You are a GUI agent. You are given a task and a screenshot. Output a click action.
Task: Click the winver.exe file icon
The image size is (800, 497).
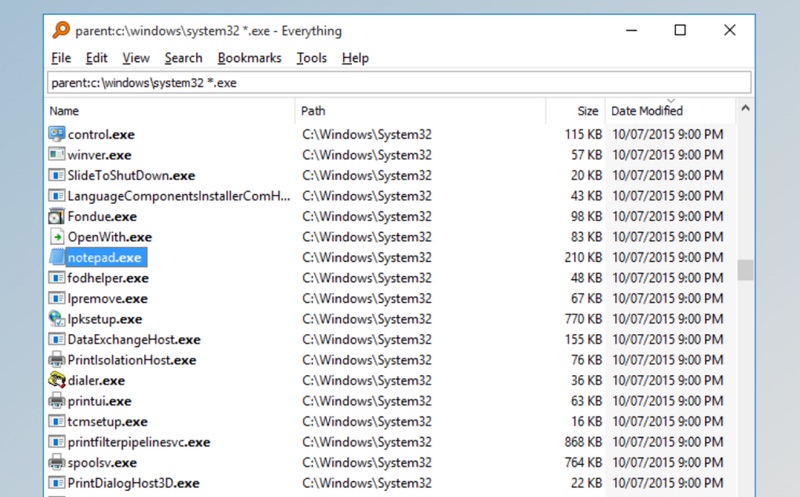[x=57, y=155]
